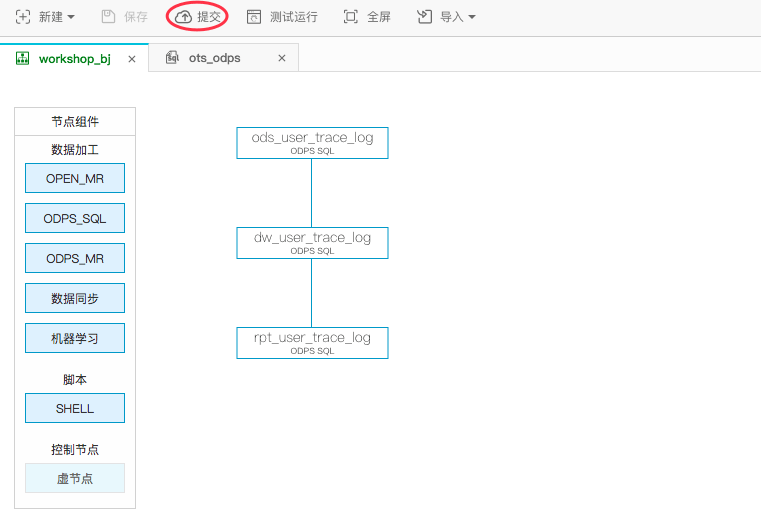
Task: Click the 提交 submit label
Action: [x=209, y=17]
